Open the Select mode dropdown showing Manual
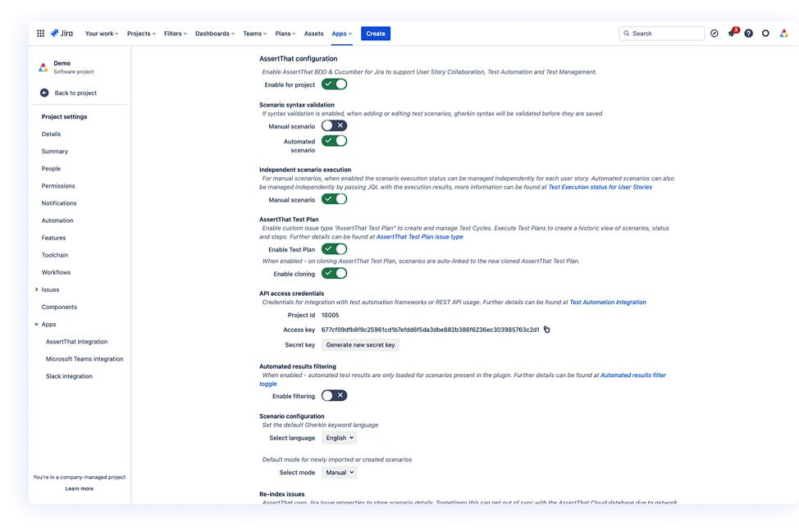The width and height of the screenshot is (799, 532). tap(340, 471)
